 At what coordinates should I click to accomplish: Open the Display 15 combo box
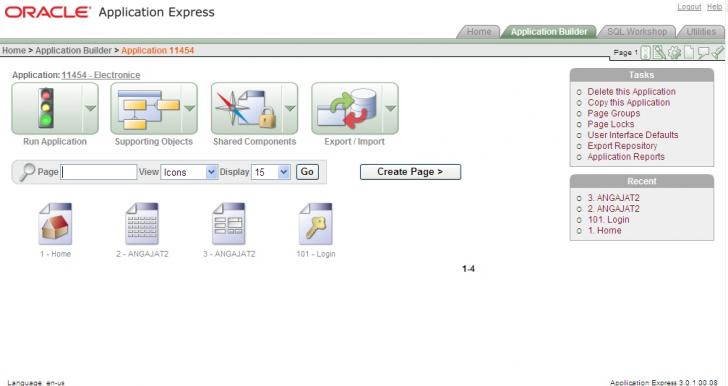[x=271, y=172]
